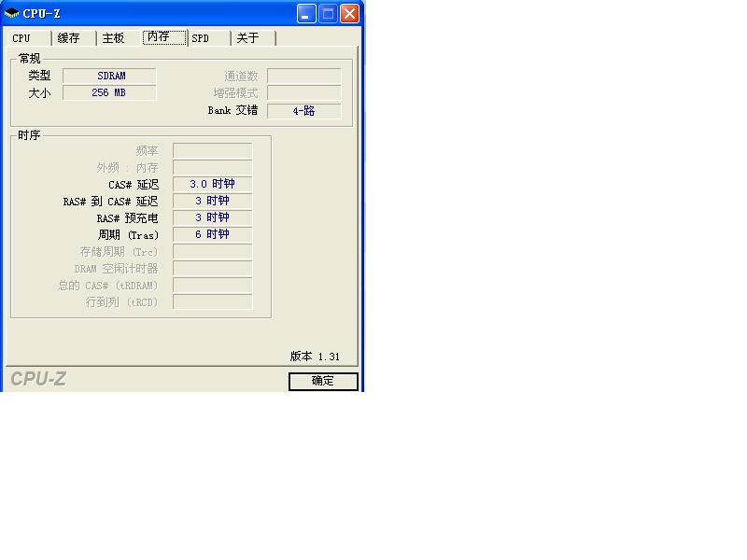This screenshot has height=560, width=747.
Task: Open the 关于 tab
Action: [253, 38]
